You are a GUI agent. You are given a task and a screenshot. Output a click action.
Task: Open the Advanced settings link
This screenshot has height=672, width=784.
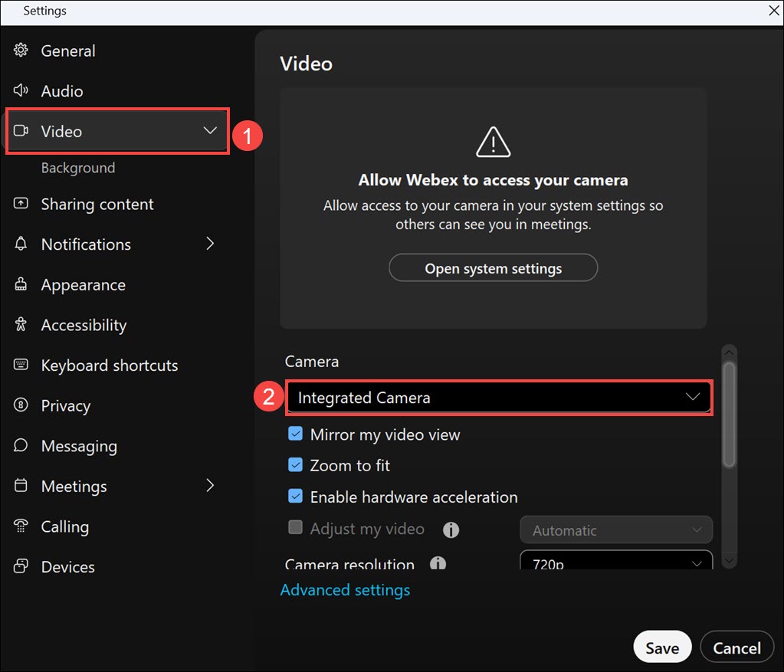tap(345, 590)
